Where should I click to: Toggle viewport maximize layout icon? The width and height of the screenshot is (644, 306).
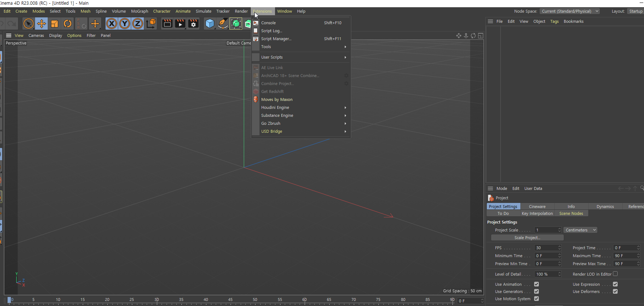click(481, 35)
